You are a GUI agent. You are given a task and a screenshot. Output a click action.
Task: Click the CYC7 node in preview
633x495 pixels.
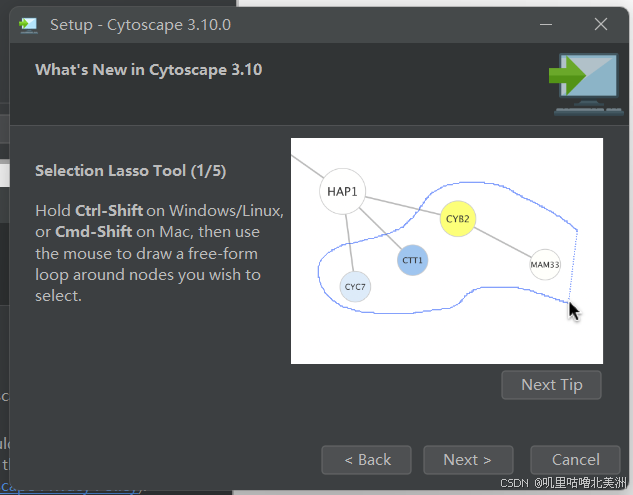(355, 287)
